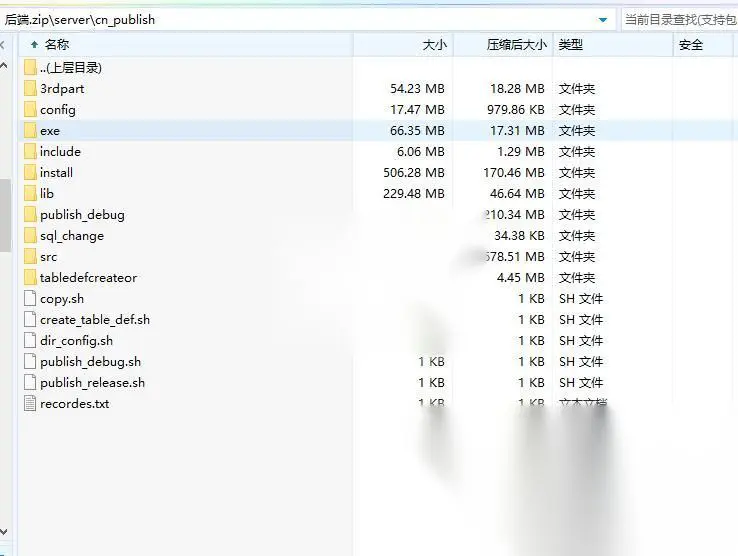The width and height of the screenshot is (738, 556).
Task: Click the left panel scrollbar thumb
Action: point(5,215)
